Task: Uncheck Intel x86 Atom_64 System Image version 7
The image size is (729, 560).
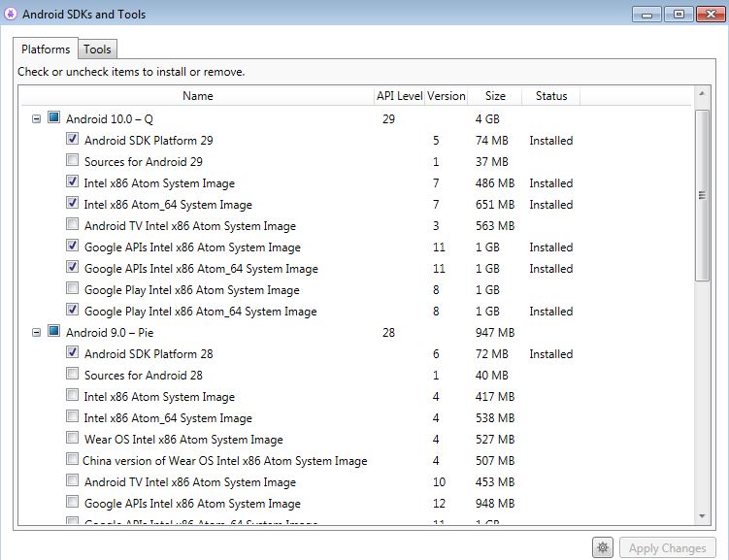Action: [x=72, y=203]
